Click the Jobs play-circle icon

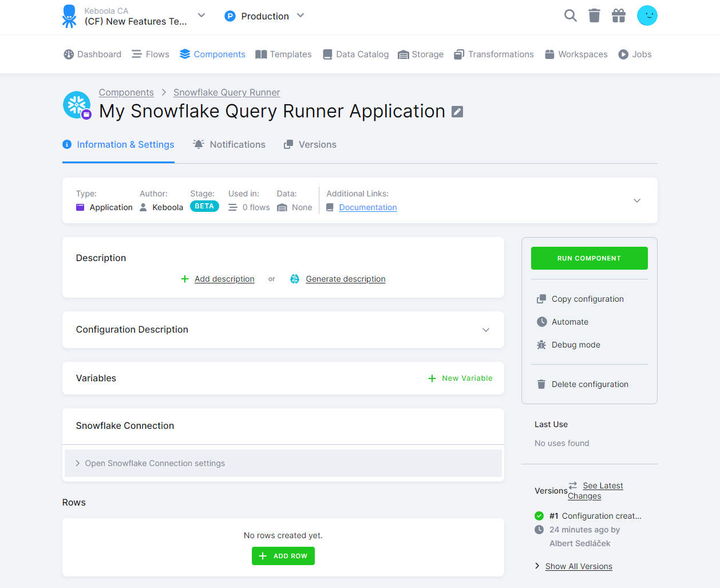(623, 54)
